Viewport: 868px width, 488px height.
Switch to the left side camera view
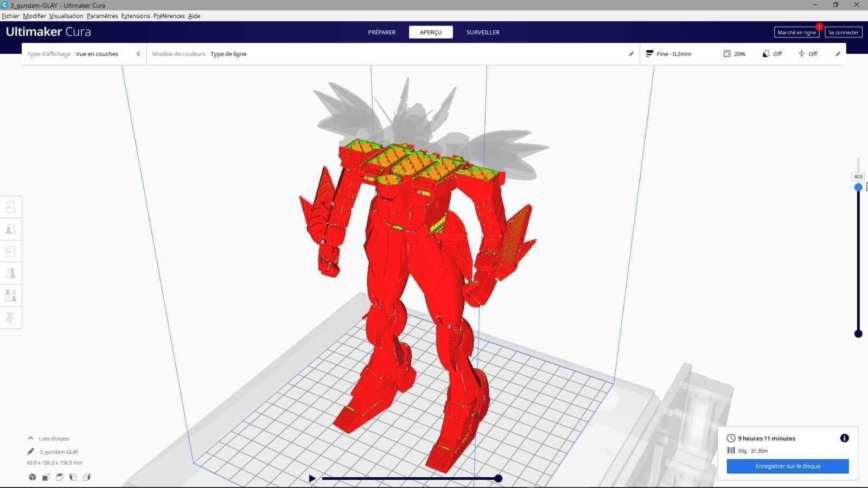[x=73, y=477]
